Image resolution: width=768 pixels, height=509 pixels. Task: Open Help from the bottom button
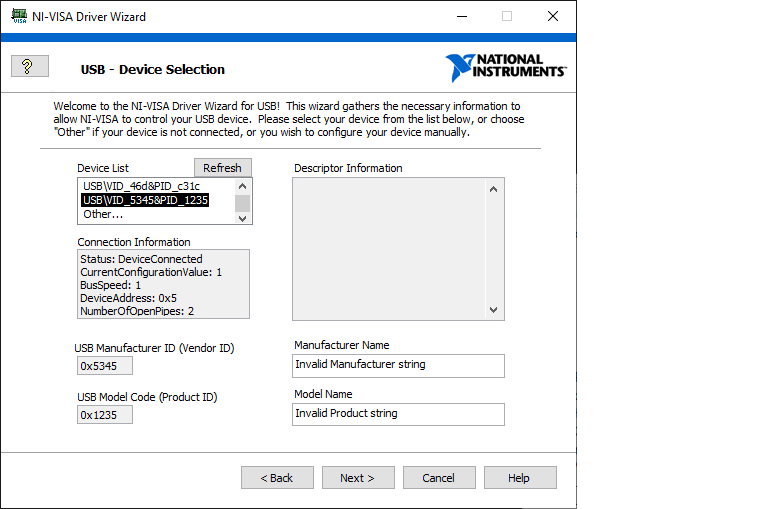click(520, 478)
